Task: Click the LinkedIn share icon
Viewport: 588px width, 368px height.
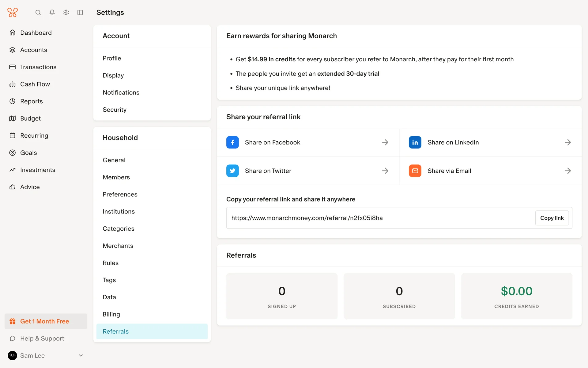Action: pyautogui.click(x=415, y=142)
